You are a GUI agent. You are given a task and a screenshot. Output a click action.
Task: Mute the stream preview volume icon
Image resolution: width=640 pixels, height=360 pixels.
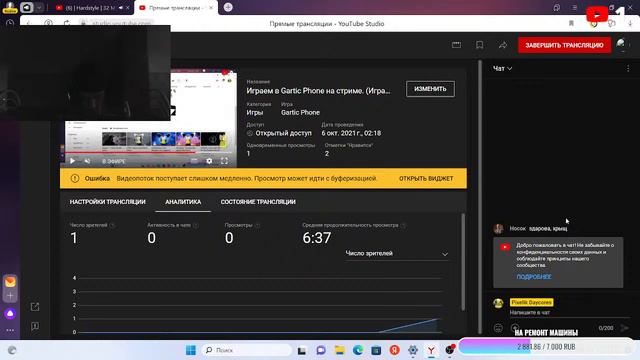[87, 161]
